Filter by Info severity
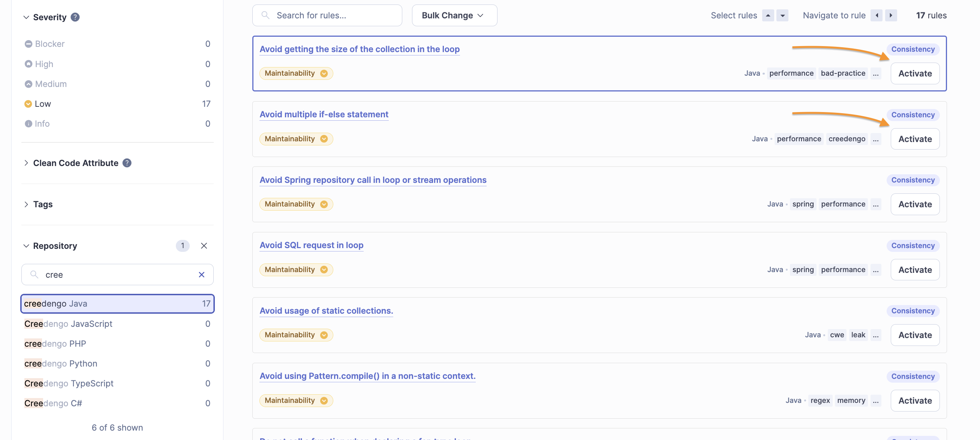The width and height of the screenshot is (980, 440). pos(118,124)
